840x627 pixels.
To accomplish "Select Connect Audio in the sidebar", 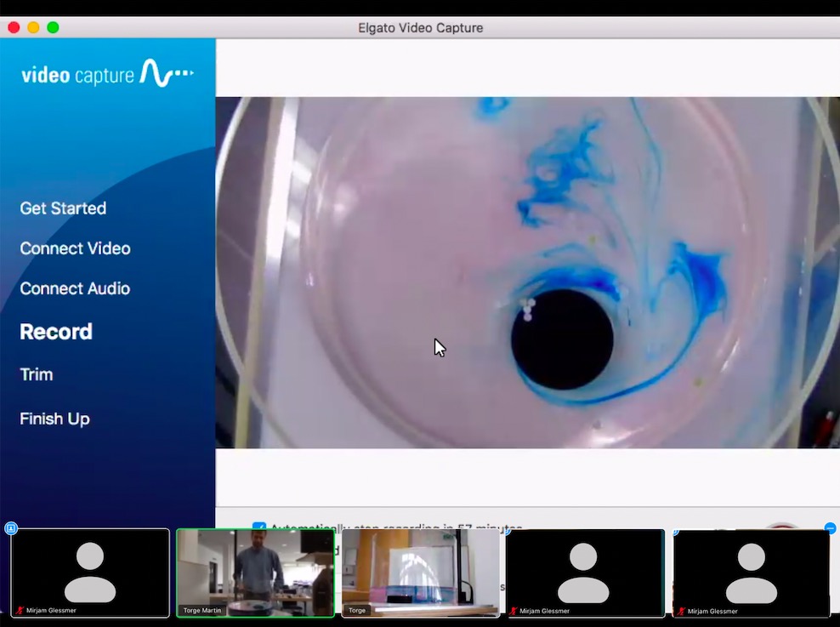I will click(74, 288).
